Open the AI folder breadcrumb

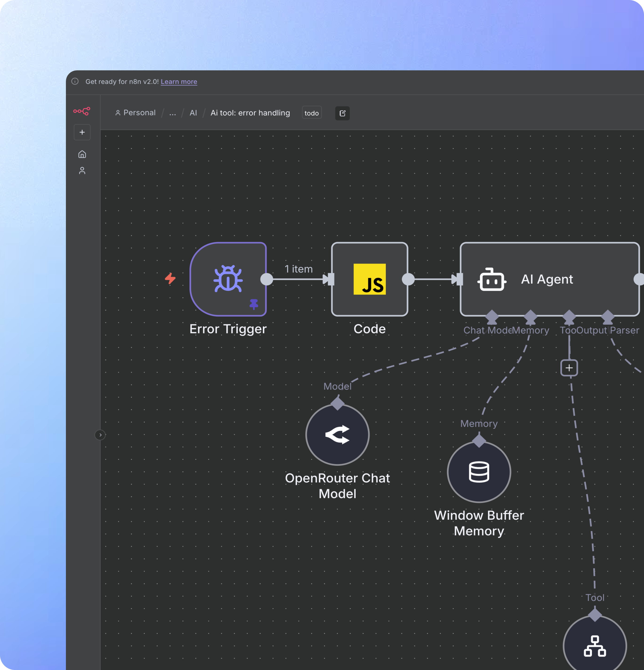pyautogui.click(x=193, y=113)
